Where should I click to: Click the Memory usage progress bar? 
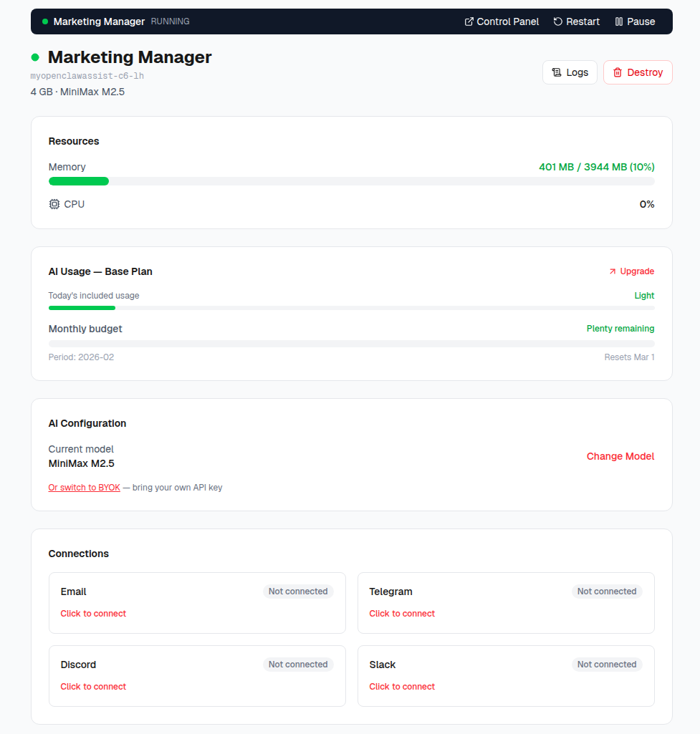tap(351, 181)
